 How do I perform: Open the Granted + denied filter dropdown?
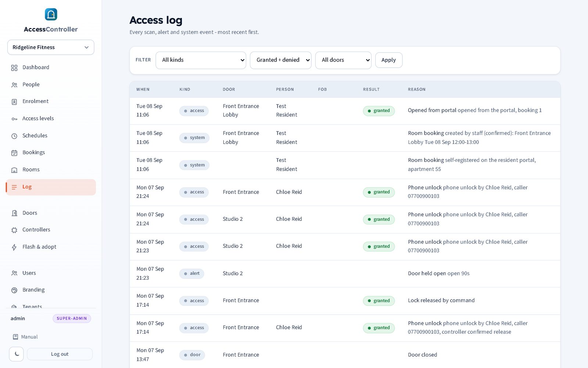point(280,60)
